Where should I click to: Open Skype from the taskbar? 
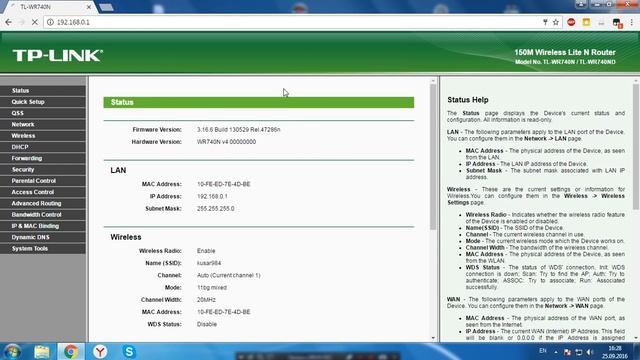point(129,351)
